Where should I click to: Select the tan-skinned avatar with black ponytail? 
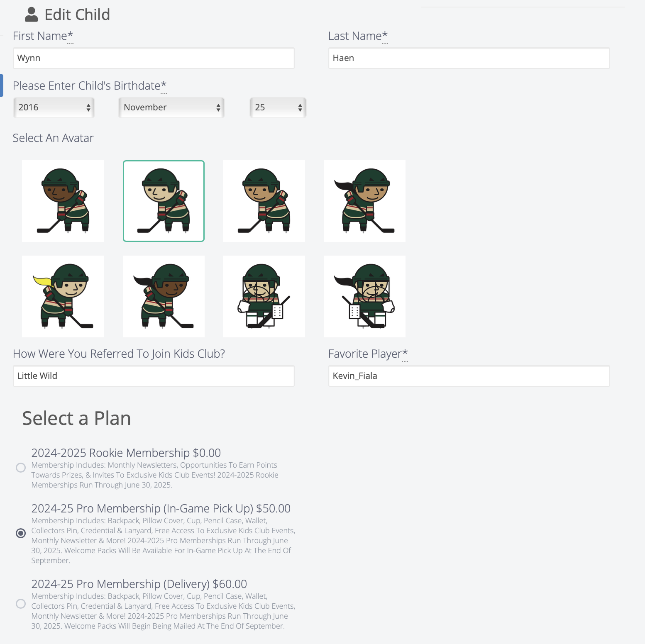(364, 201)
